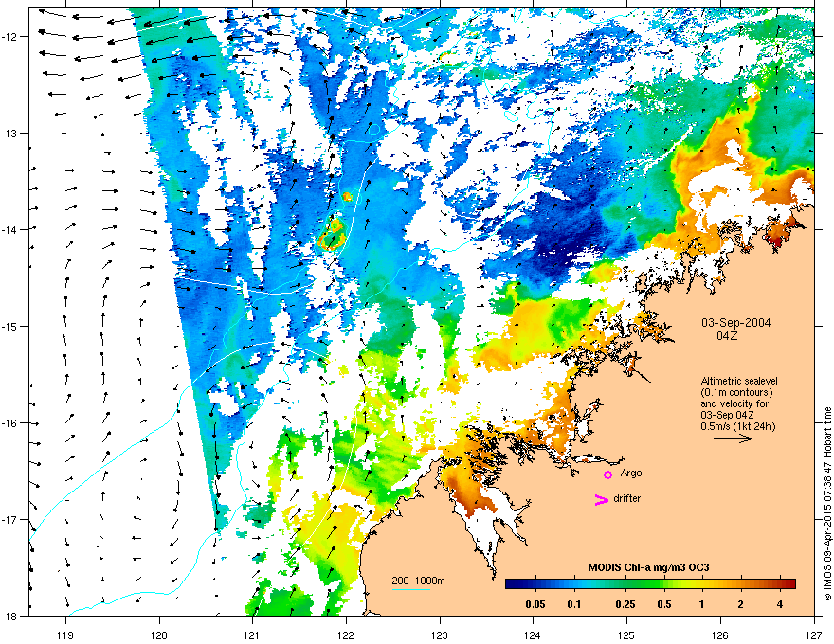
Task: Click the longitude axis label '124'
Action: click(x=533, y=635)
